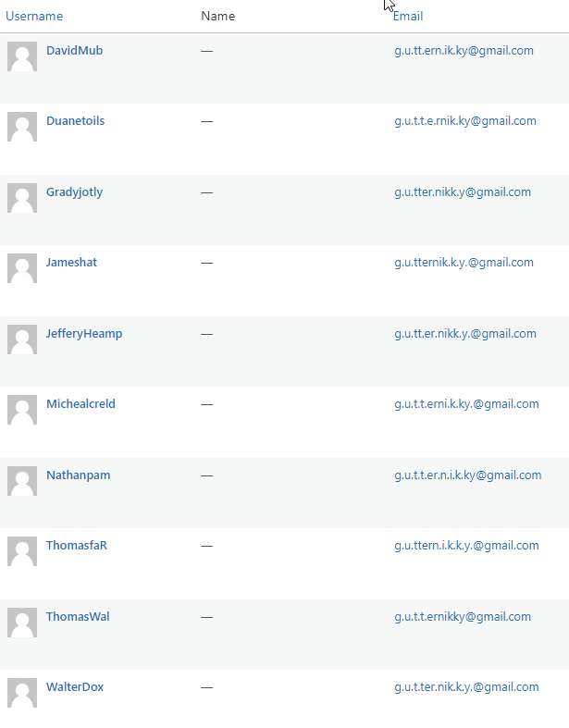Viewport: 569px width, 728px height.
Task: Click JefferyHeamp's avatar icon
Action: [22, 339]
